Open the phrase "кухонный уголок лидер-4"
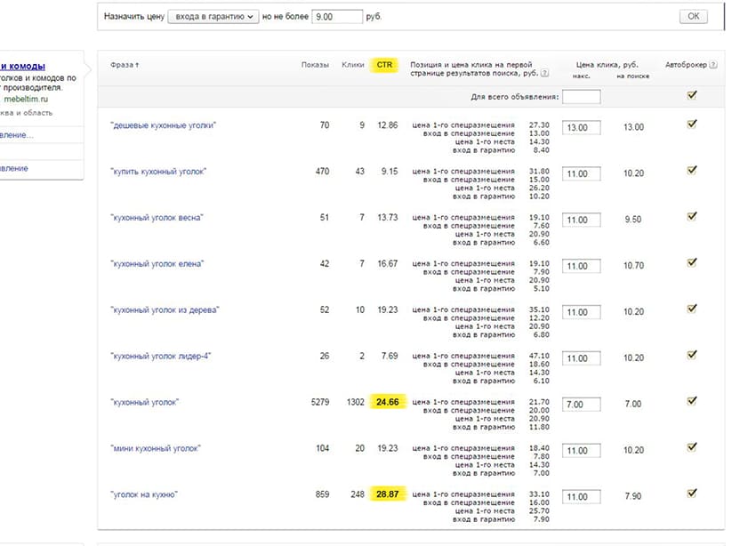756x546 pixels. pyautogui.click(x=160, y=357)
